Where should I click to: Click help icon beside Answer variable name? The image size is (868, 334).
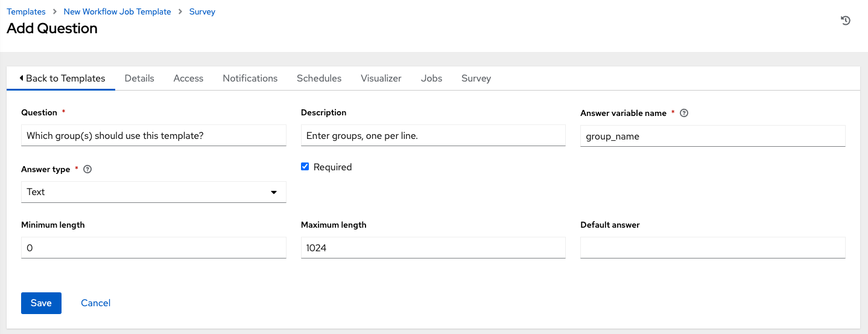coord(684,113)
